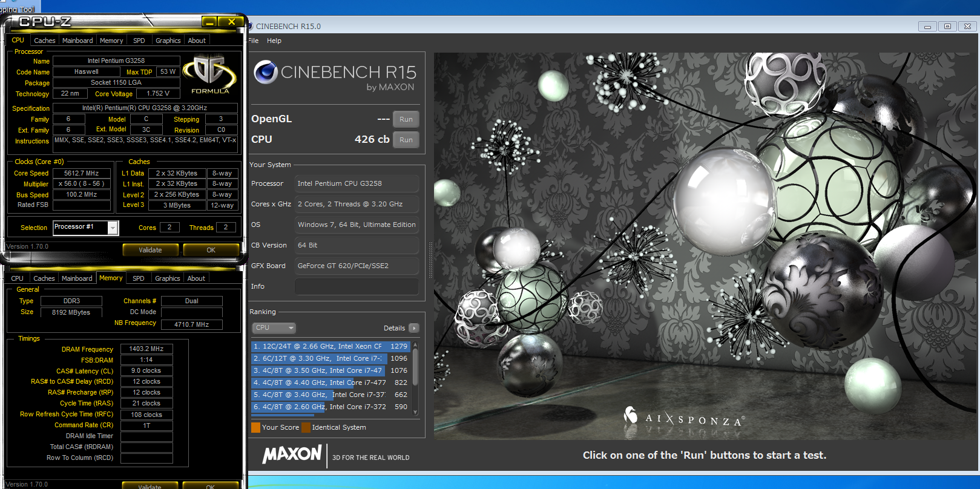Select the 4C/8T 3.40 GHz ranking entry

click(x=331, y=395)
